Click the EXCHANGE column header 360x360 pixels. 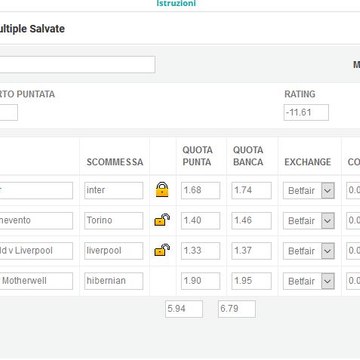(307, 162)
